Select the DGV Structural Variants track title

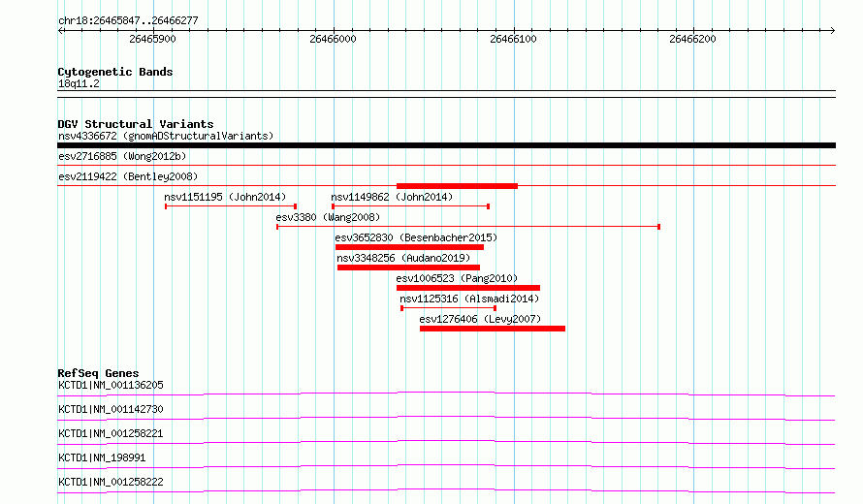[136, 124]
